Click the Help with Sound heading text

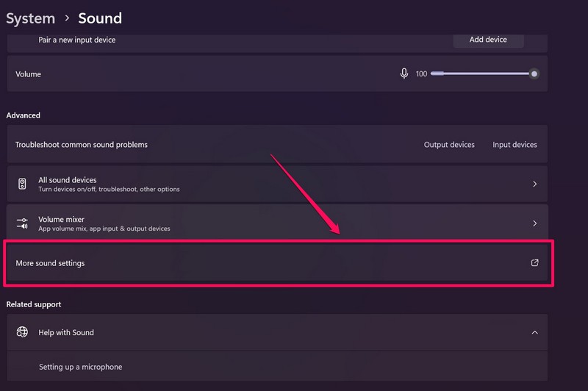[x=66, y=332]
